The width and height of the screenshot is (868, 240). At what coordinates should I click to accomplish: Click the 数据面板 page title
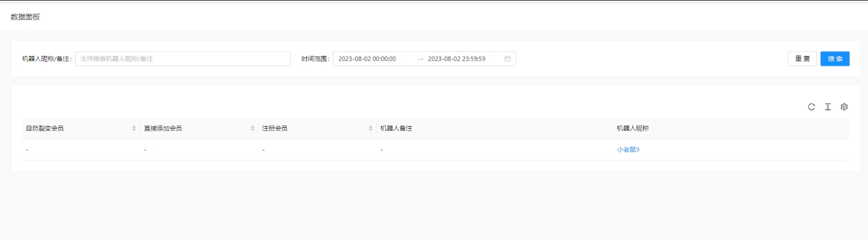click(25, 17)
